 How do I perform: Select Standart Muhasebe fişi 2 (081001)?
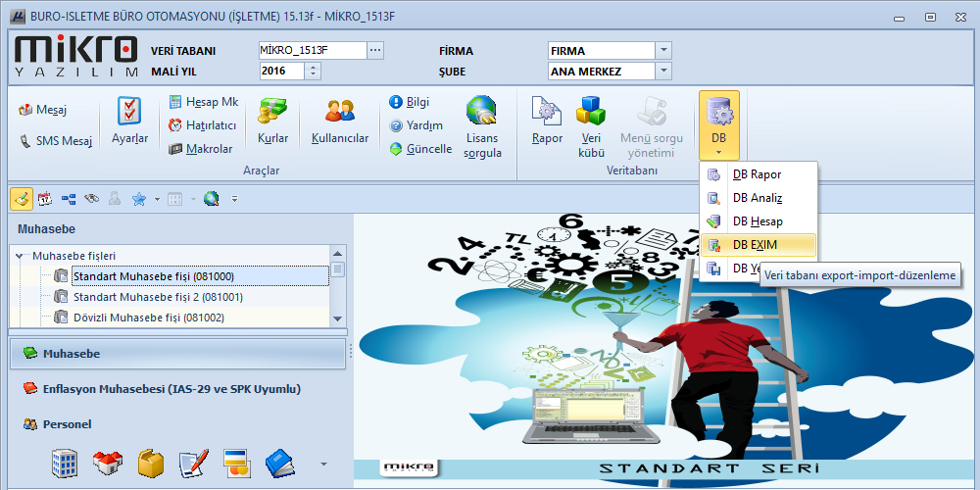click(x=158, y=296)
